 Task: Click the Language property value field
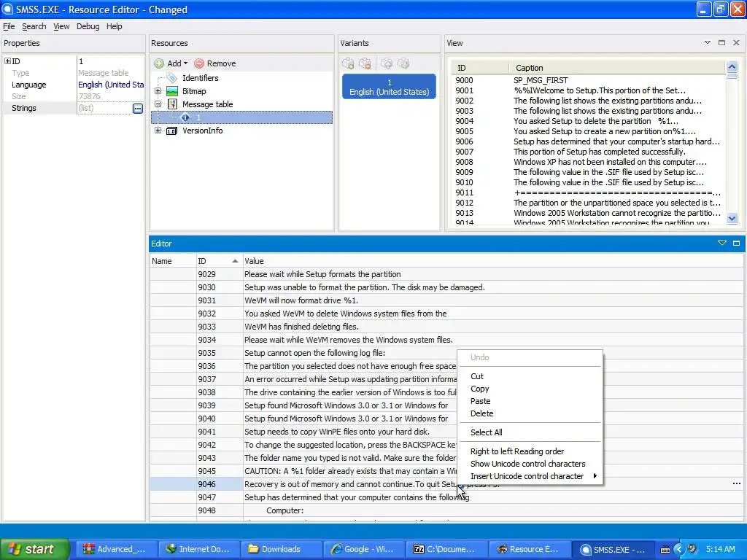pyautogui.click(x=111, y=85)
